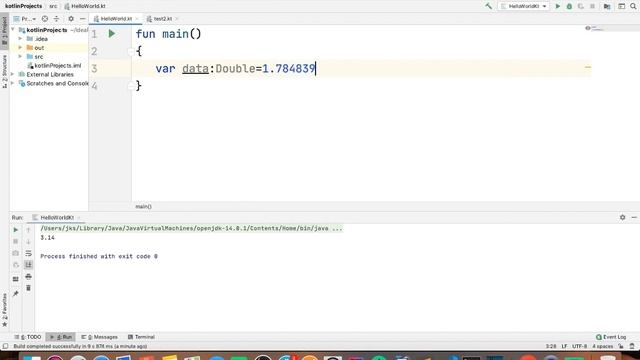Expand the src folder
Image resolution: width=640 pixels, height=360 pixels.
(x=20, y=57)
